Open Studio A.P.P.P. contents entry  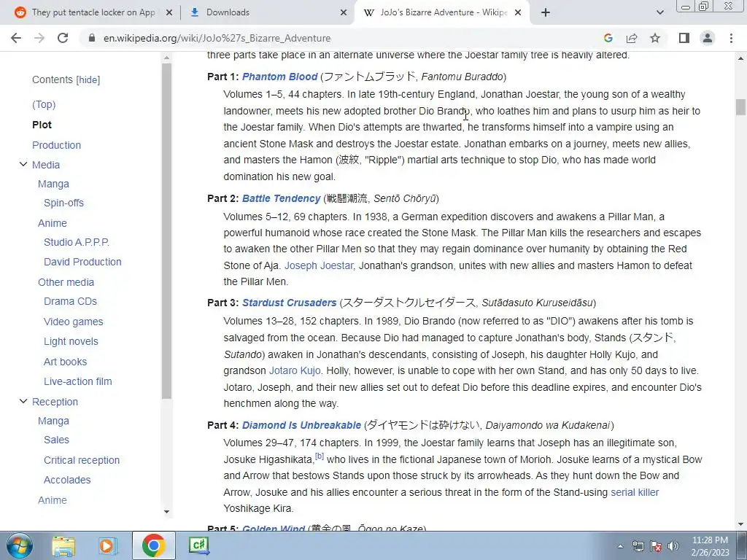click(x=76, y=242)
